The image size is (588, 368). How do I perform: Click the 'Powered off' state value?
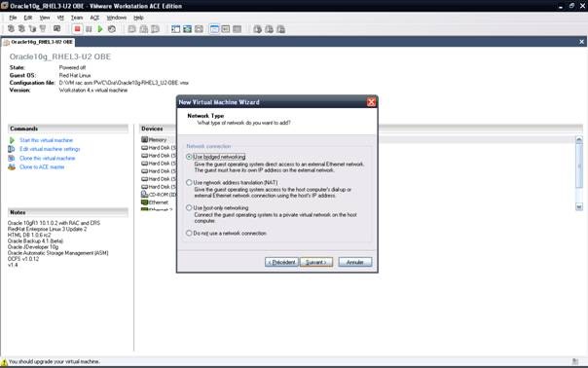point(72,67)
